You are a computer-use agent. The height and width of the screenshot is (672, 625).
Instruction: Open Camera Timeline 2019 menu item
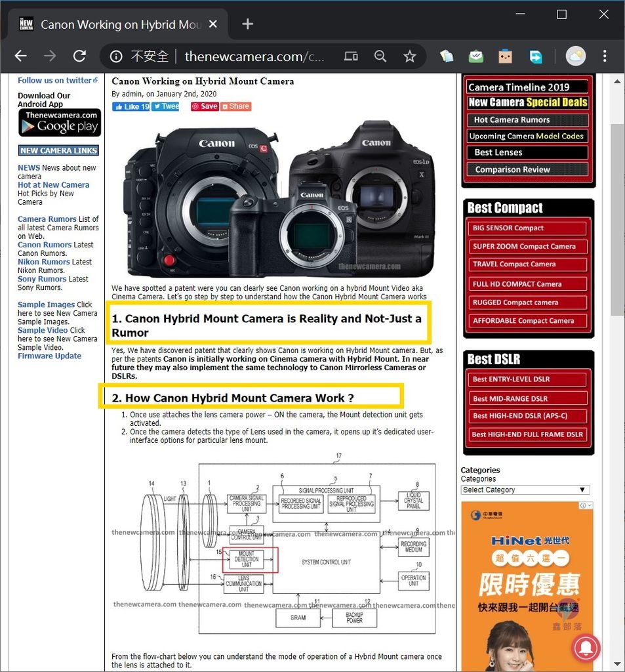pyautogui.click(x=527, y=87)
